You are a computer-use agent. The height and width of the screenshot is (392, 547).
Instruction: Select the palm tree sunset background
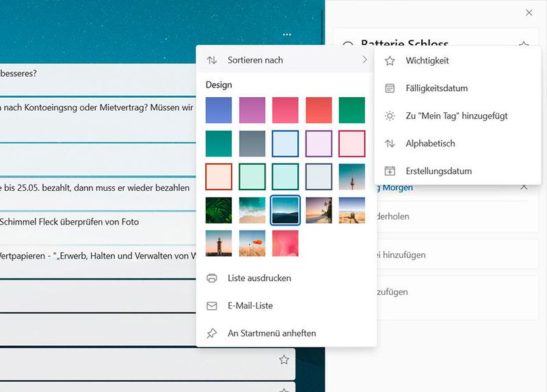pos(319,210)
